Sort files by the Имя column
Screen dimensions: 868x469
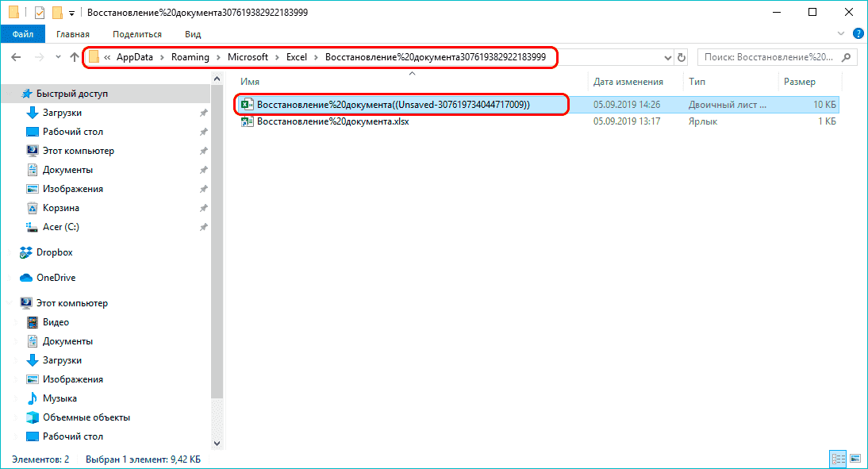[250, 82]
